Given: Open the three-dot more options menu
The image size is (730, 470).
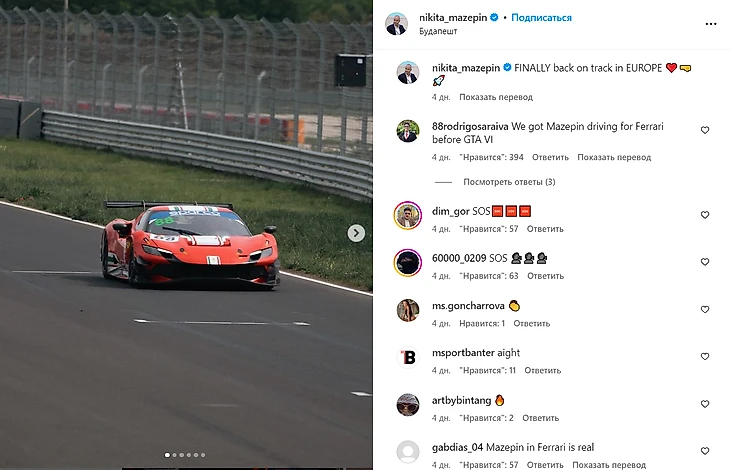Looking at the screenshot, I should coord(710,24).
